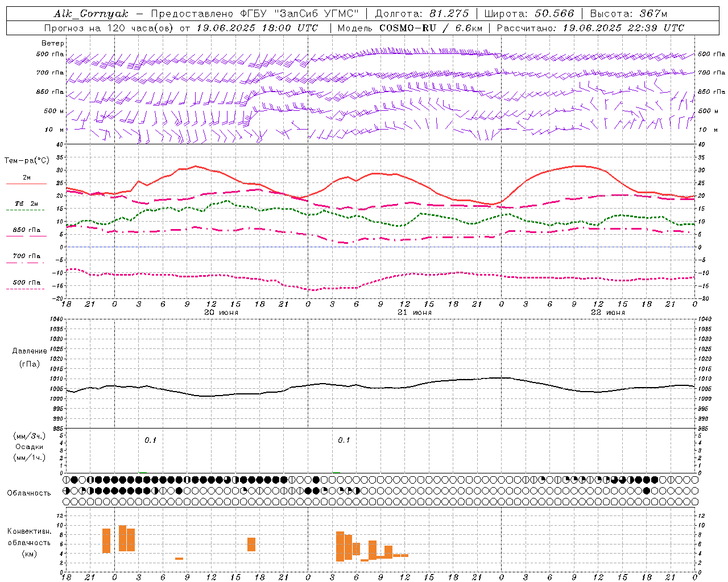Select the longitude value 81.275
728x582 pixels.
coord(449,14)
